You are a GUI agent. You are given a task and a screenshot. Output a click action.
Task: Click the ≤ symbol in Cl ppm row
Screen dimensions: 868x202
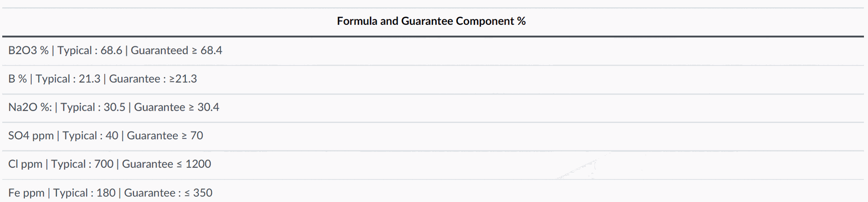[x=179, y=164]
